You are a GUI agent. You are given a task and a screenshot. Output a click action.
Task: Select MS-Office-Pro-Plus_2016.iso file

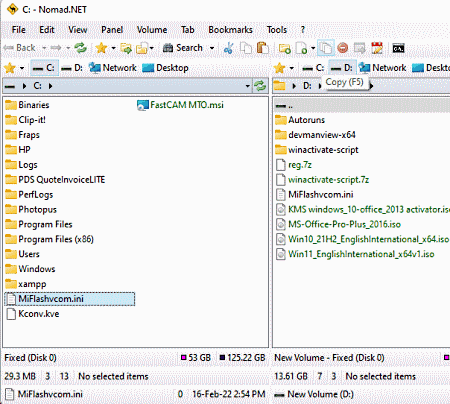338,224
